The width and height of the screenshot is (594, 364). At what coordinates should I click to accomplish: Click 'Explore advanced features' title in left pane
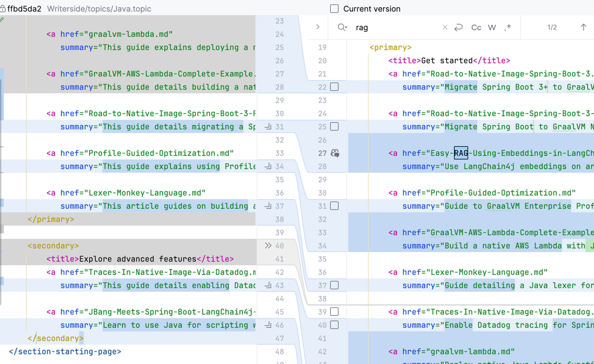[x=138, y=259]
